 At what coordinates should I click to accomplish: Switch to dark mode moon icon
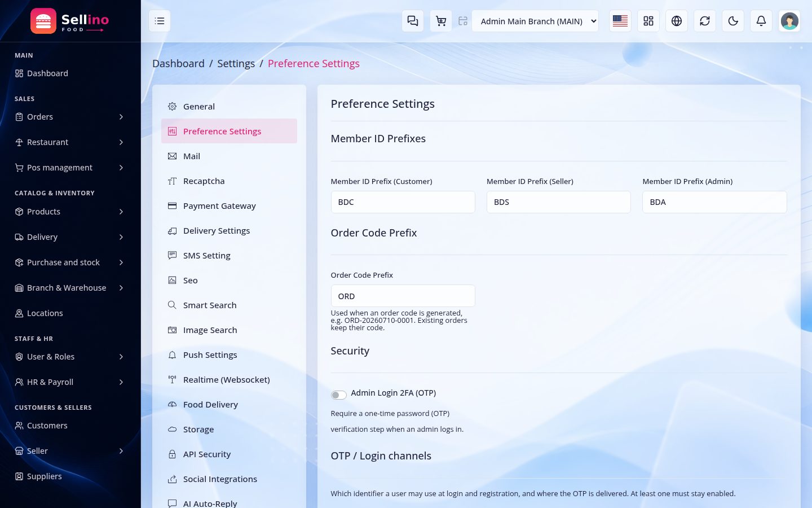[733, 21]
